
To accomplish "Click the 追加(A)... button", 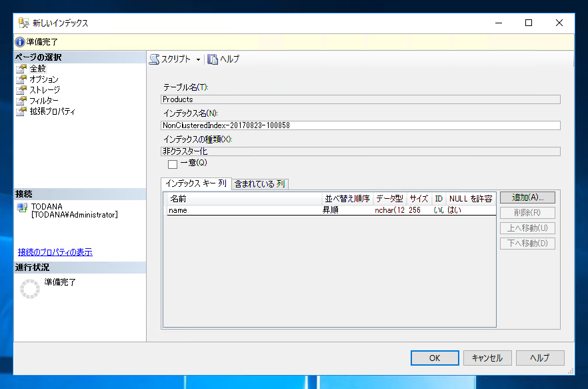I will pos(527,198).
